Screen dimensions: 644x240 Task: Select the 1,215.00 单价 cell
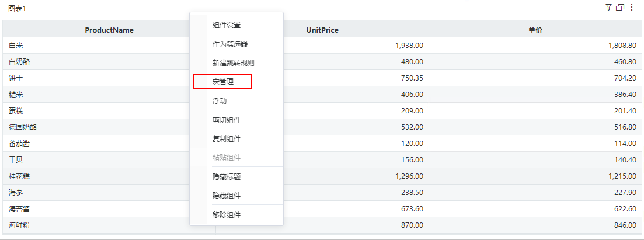click(x=622, y=176)
